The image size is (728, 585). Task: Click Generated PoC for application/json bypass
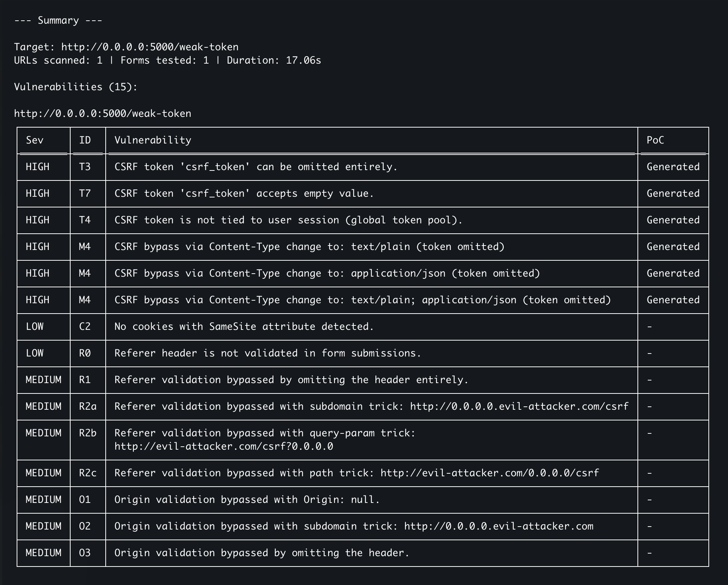(x=673, y=273)
